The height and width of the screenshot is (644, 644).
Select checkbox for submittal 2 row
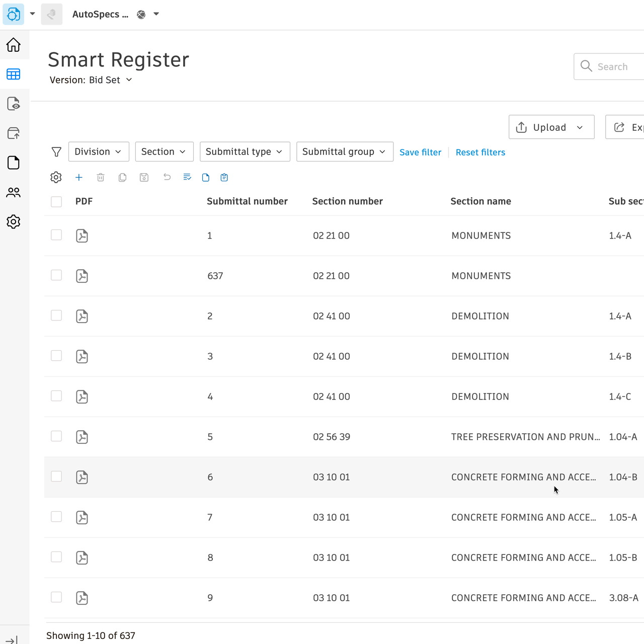(x=56, y=315)
